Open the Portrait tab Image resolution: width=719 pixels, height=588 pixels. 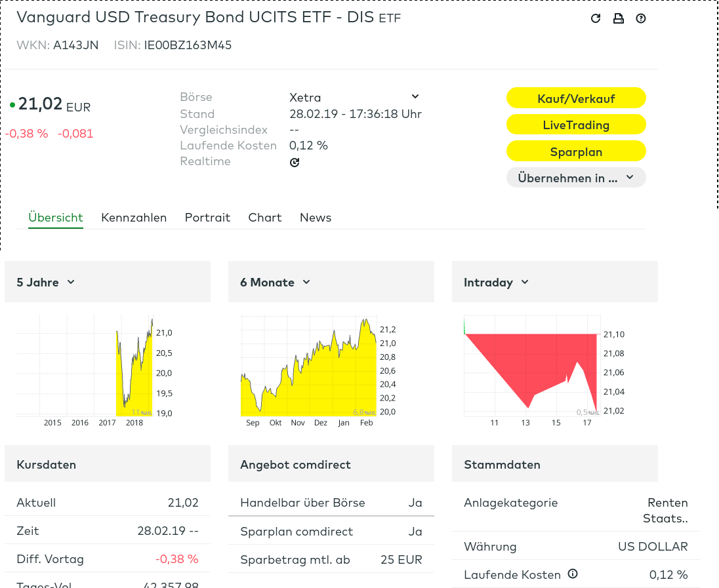[207, 218]
